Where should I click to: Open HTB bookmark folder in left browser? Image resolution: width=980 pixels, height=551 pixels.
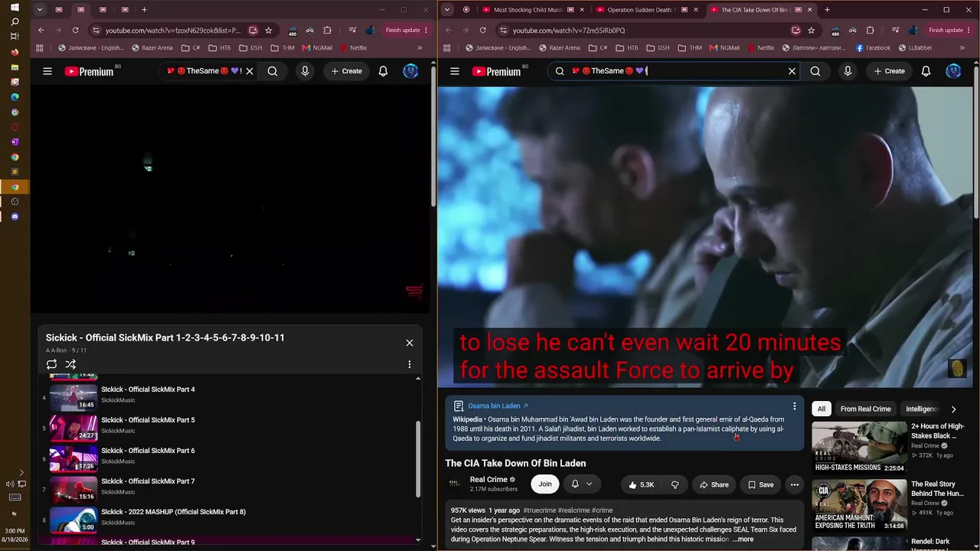click(220, 47)
